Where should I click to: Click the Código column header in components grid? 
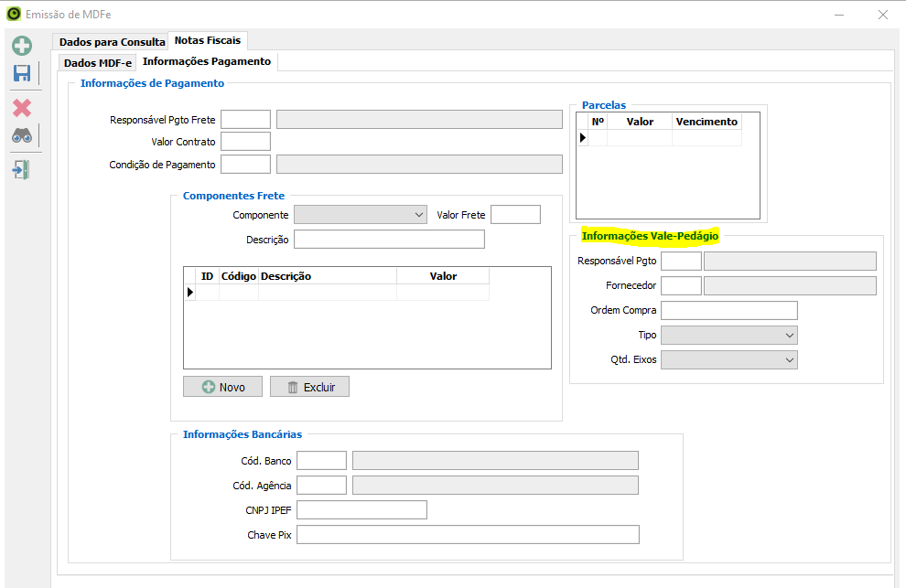pos(239,276)
